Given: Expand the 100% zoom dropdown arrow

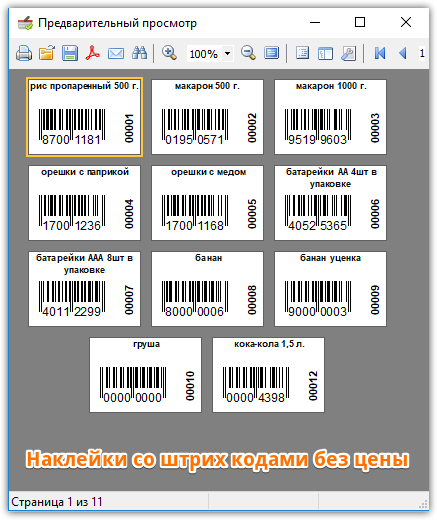Looking at the screenshot, I should pyautogui.click(x=227, y=53).
